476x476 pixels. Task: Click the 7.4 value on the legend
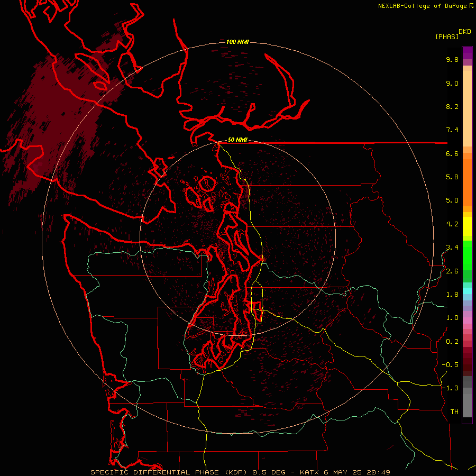pos(452,130)
